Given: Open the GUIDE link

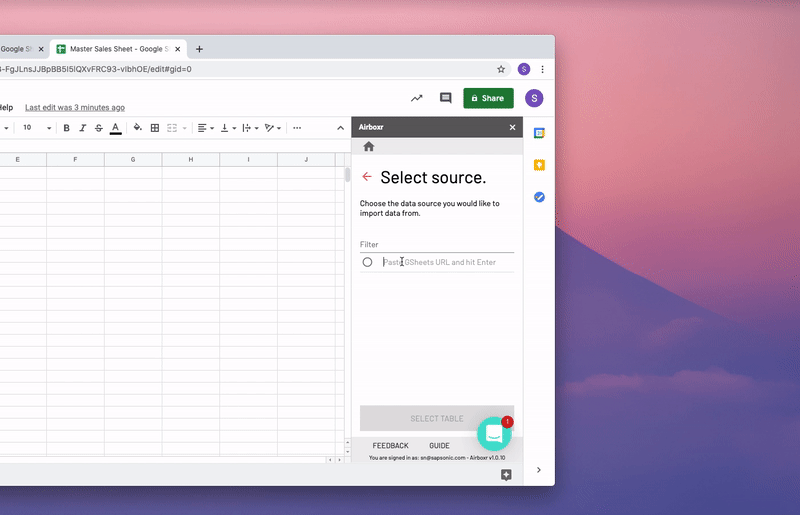Looking at the screenshot, I should click(439, 446).
